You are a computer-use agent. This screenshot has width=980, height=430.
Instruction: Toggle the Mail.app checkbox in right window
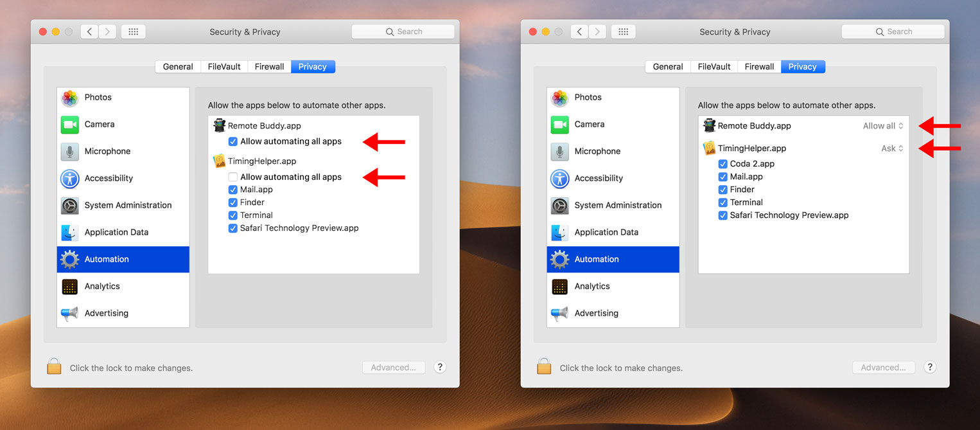click(723, 177)
